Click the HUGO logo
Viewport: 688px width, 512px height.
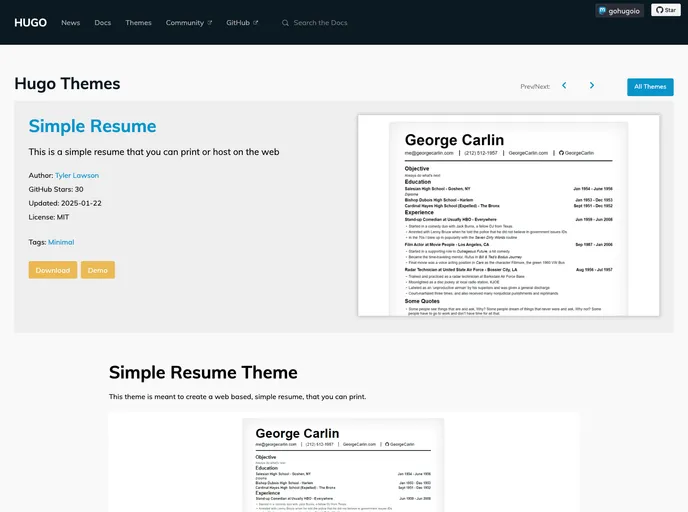[30, 23]
